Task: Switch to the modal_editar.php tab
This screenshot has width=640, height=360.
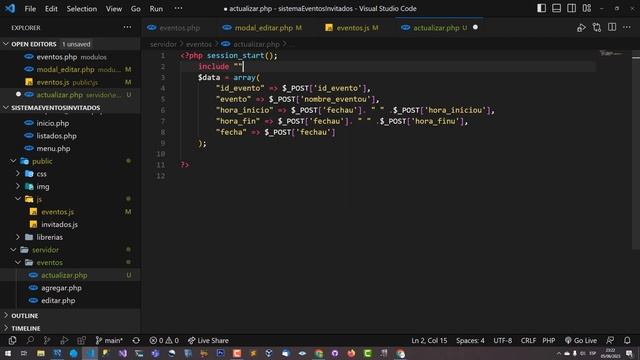Action: (x=264, y=28)
